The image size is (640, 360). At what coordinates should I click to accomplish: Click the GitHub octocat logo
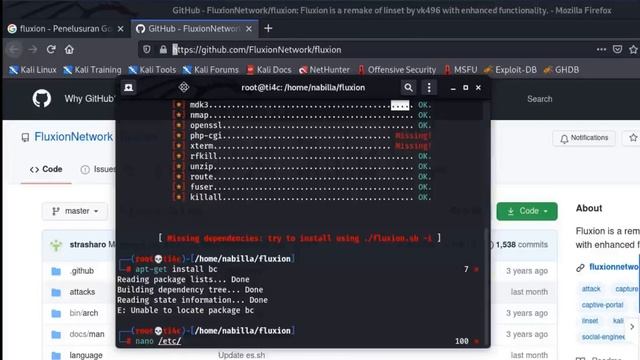[x=42, y=98]
